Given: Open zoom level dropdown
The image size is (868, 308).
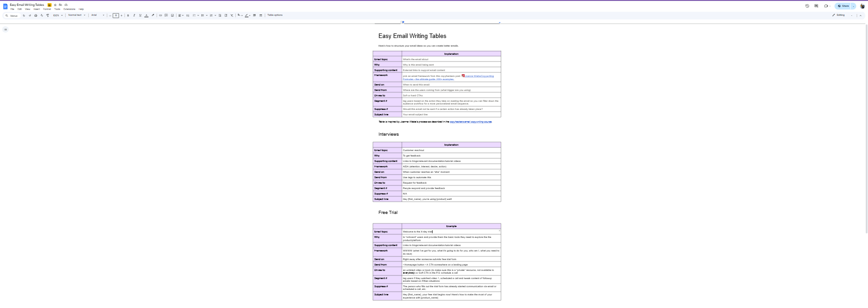Looking at the screenshot, I should click(x=57, y=15).
